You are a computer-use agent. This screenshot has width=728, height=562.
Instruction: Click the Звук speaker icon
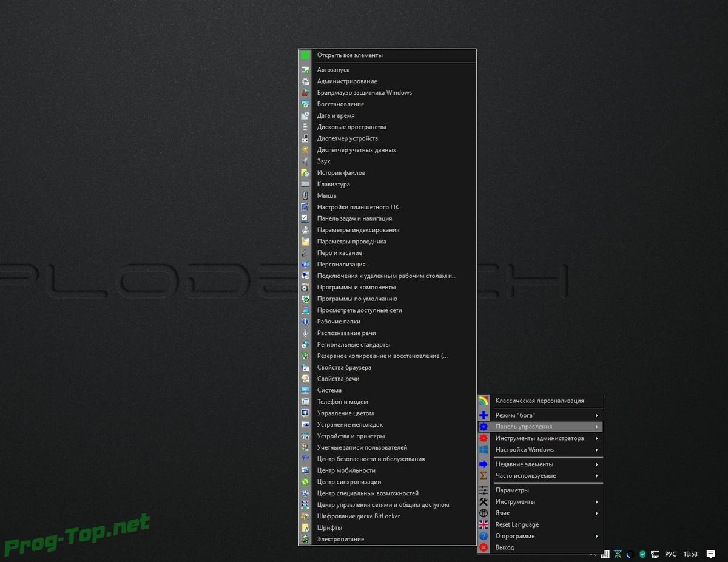[305, 161]
